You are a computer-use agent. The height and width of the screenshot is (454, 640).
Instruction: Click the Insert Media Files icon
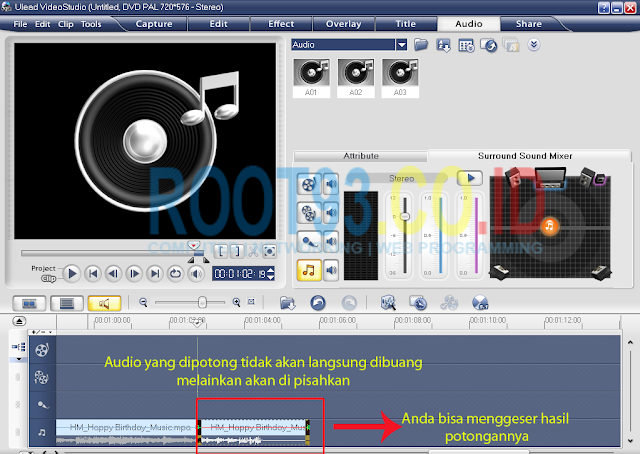pyautogui.click(x=287, y=303)
